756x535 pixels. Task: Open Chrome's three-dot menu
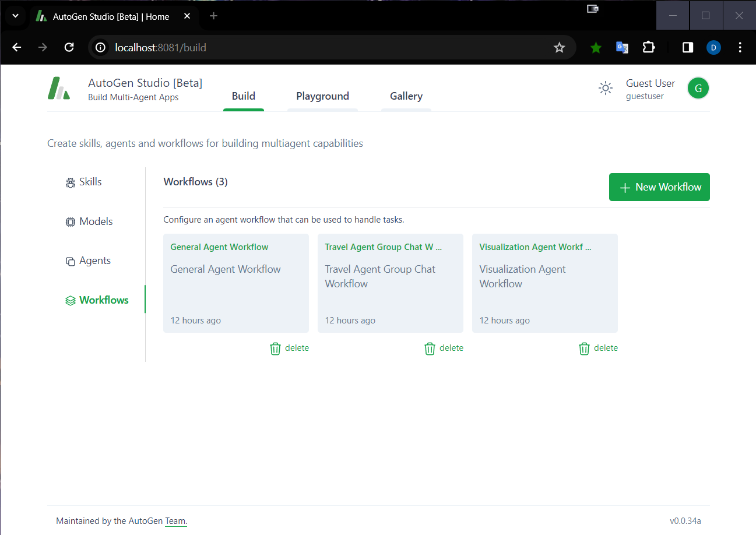740,47
